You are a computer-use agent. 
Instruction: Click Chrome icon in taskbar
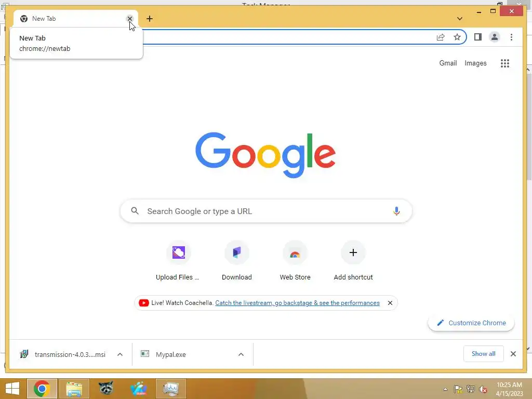click(x=42, y=389)
